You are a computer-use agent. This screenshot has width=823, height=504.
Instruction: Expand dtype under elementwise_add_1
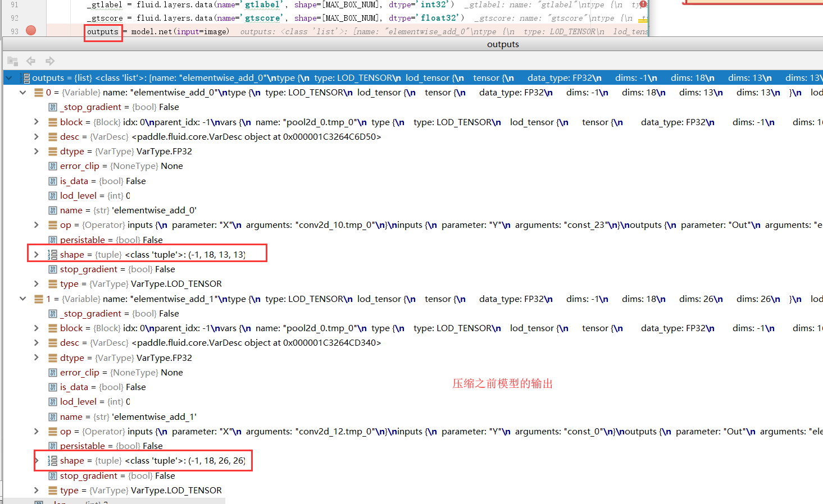point(36,358)
